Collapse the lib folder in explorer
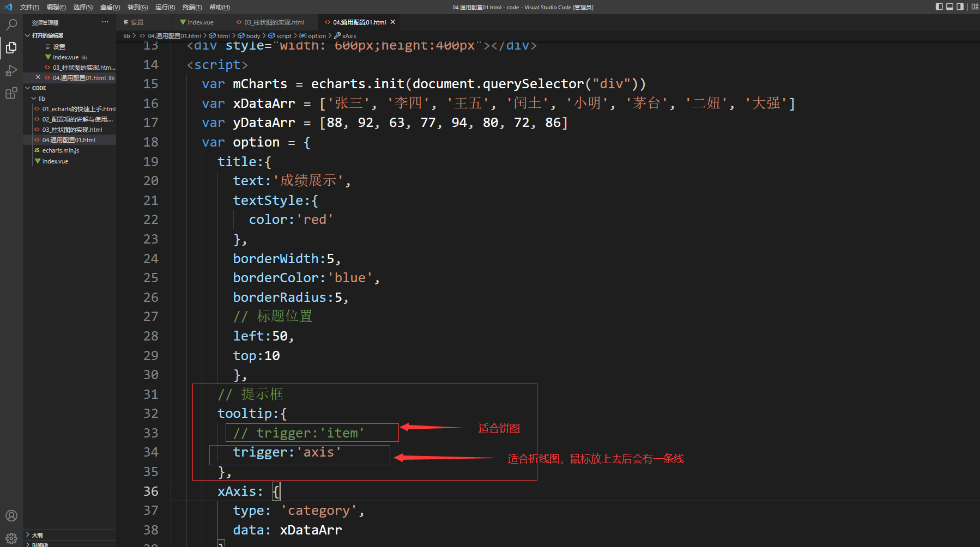The width and height of the screenshot is (980, 547). tap(41, 99)
